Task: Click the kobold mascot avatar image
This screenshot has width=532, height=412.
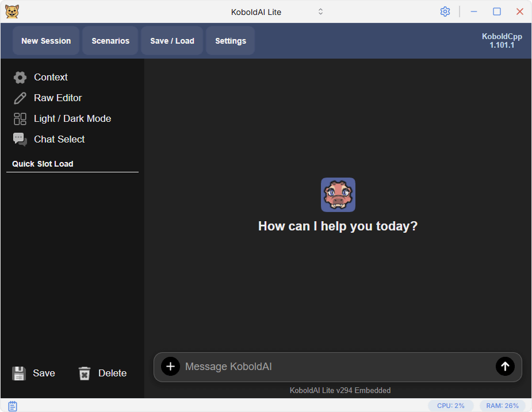Action: pos(338,195)
